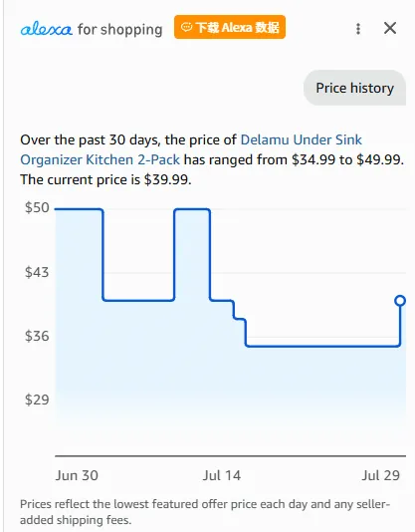
Task: Click the orange 下载 Alexa 数据 button
Action: coord(230,27)
